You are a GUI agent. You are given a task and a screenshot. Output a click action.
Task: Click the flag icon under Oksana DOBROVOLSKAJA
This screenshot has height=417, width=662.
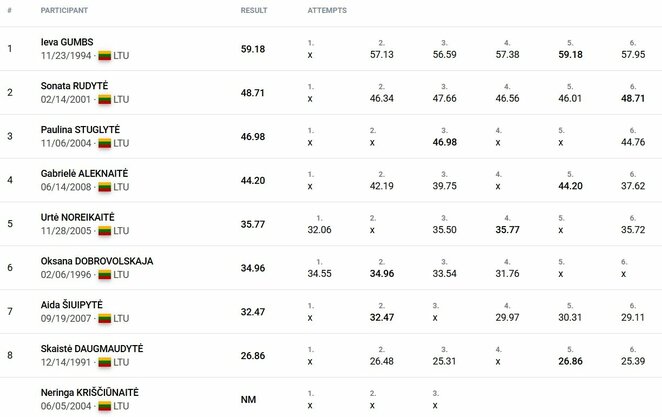click(105, 275)
